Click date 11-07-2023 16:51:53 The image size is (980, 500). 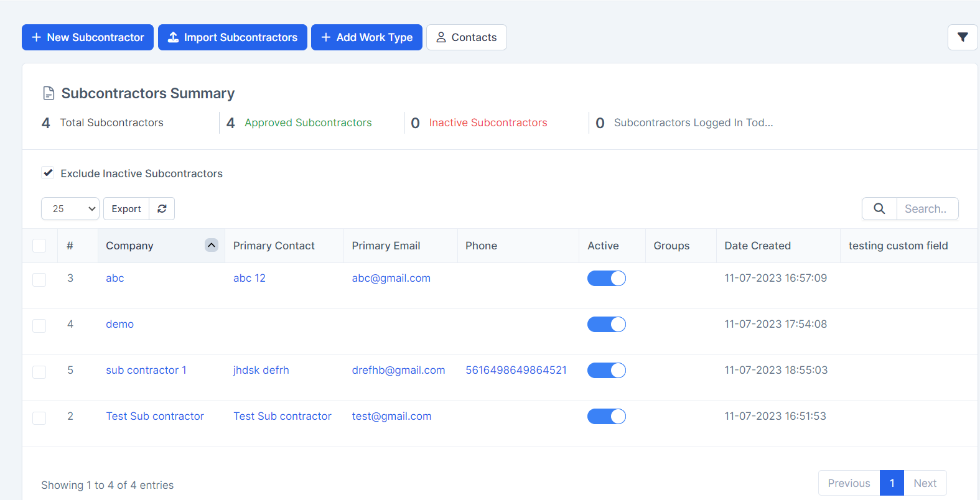click(x=775, y=416)
